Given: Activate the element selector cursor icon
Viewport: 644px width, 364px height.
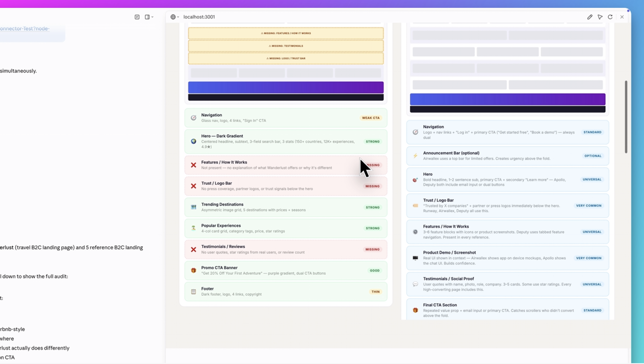Looking at the screenshot, I should click(600, 17).
